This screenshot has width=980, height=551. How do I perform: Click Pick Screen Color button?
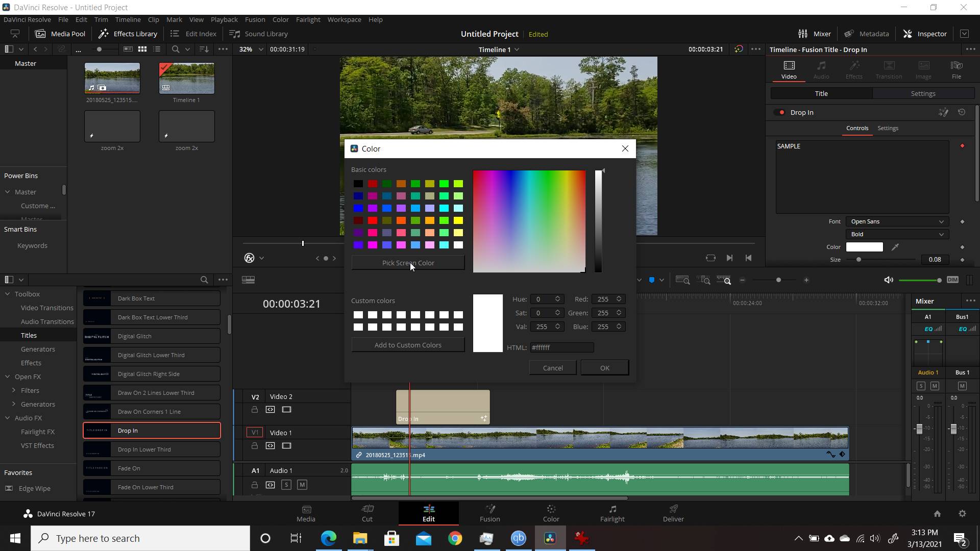pyautogui.click(x=408, y=263)
